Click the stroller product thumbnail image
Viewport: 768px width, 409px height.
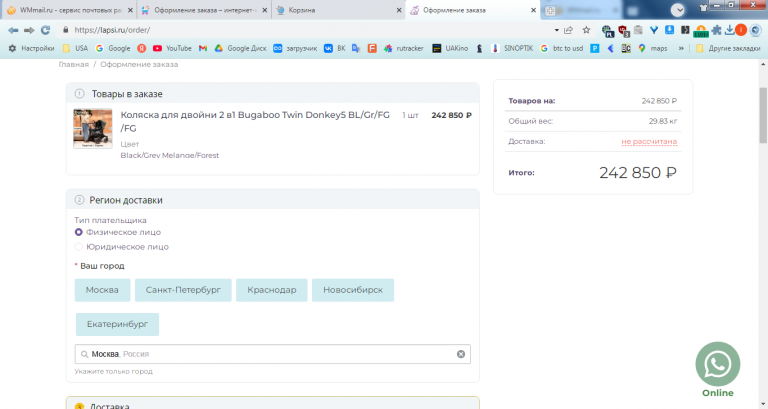coord(93,128)
